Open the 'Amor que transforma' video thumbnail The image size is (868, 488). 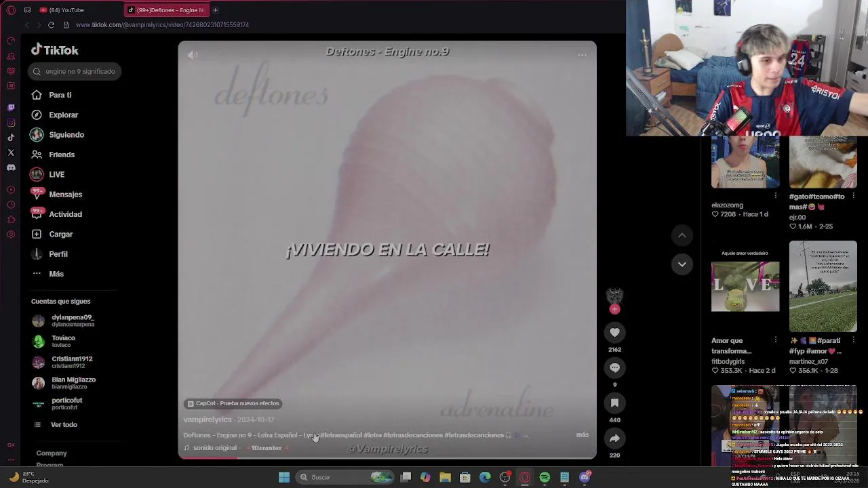pos(745,286)
